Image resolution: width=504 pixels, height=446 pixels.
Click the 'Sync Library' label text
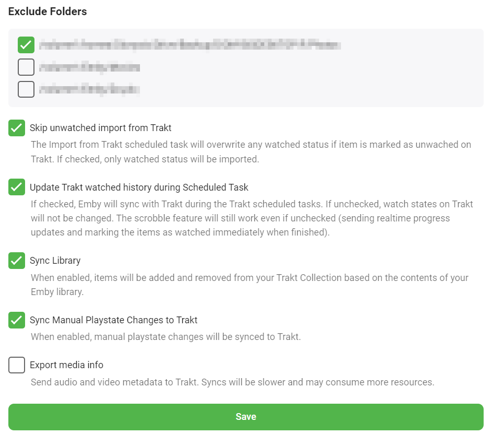pyautogui.click(x=55, y=260)
